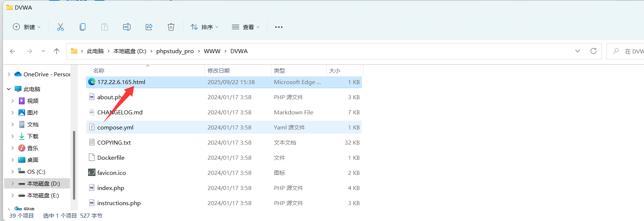Refresh the DVWA folder view

point(593,51)
